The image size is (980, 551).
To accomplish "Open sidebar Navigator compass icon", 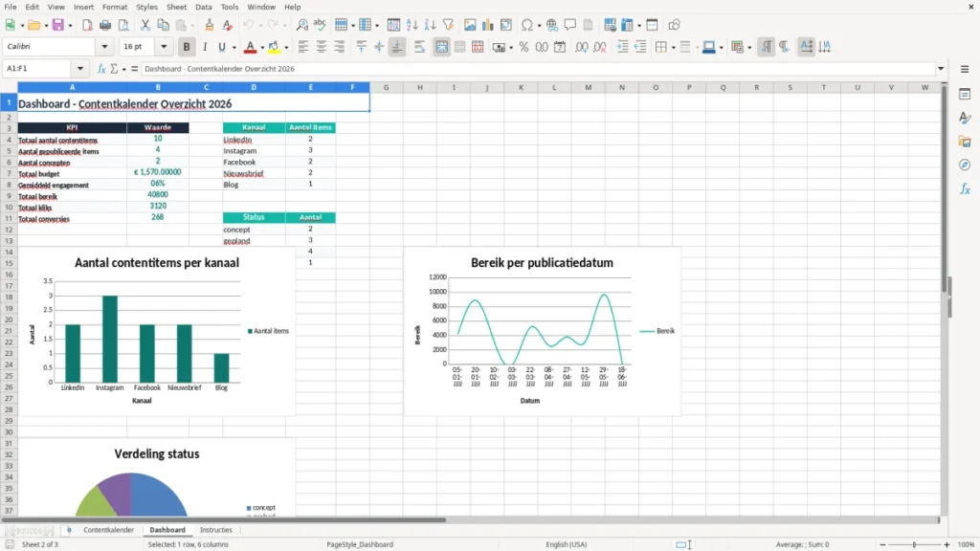I will (x=965, y=165).
